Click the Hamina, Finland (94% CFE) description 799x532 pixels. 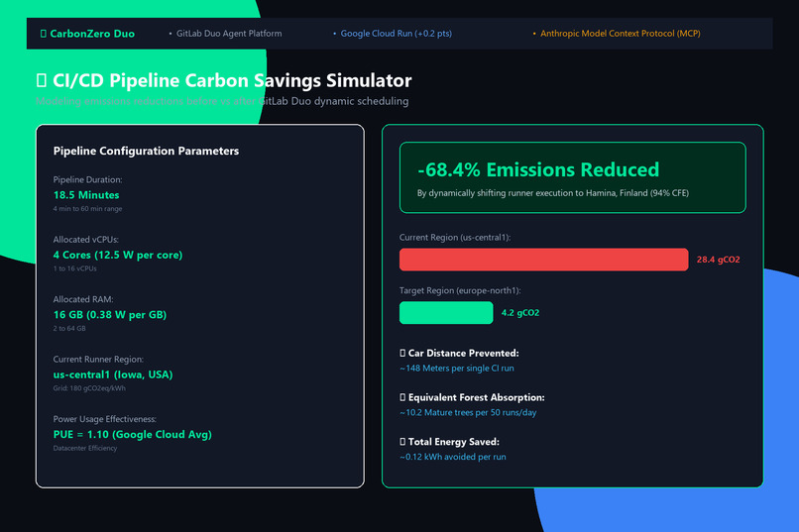[x=553, y=193]
